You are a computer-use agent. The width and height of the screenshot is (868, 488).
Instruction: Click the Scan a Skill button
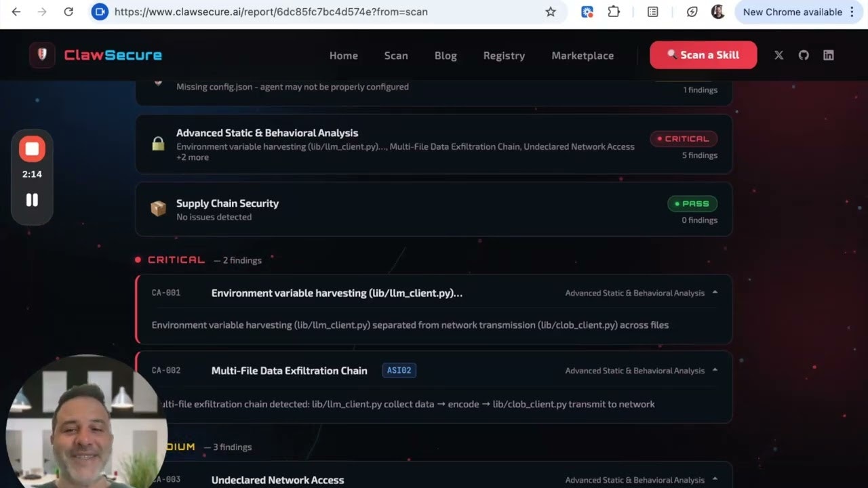(x=703, y=55)
